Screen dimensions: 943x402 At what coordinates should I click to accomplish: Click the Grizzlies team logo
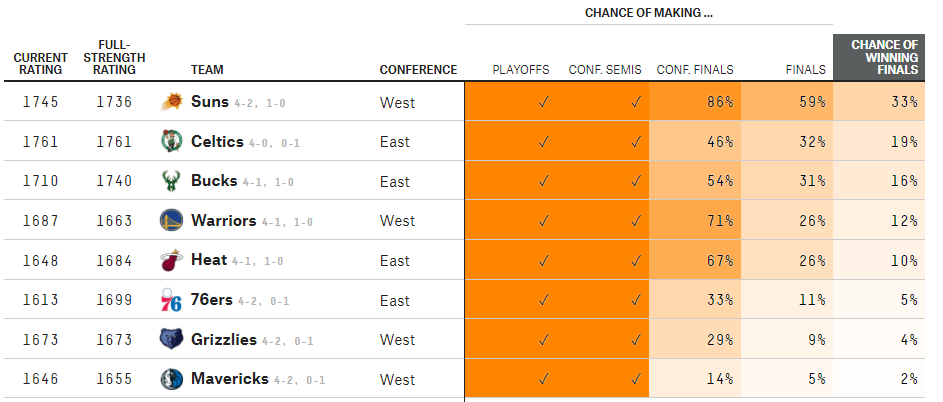tap(171, 339)
